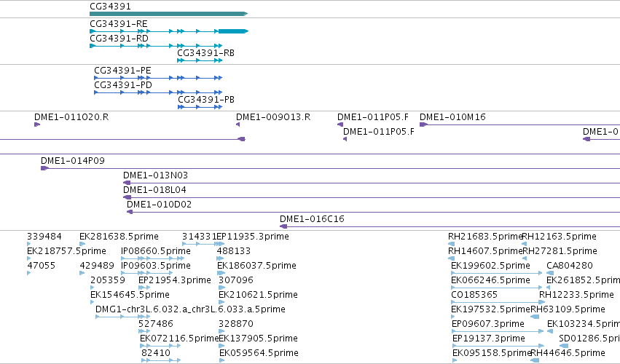
Task: Open the DME1-013N03 clone label
Action: coord(155,175)
